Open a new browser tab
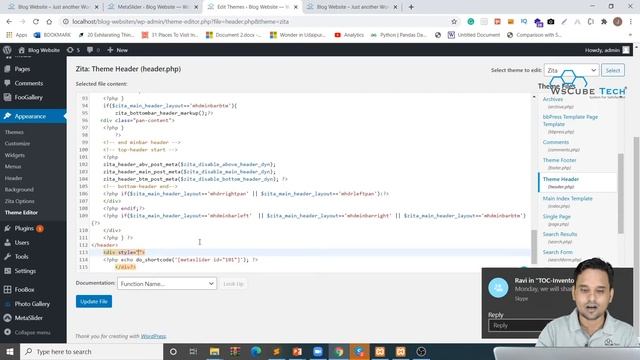This screenshot has width=640, height=360. tap(411, 7)
